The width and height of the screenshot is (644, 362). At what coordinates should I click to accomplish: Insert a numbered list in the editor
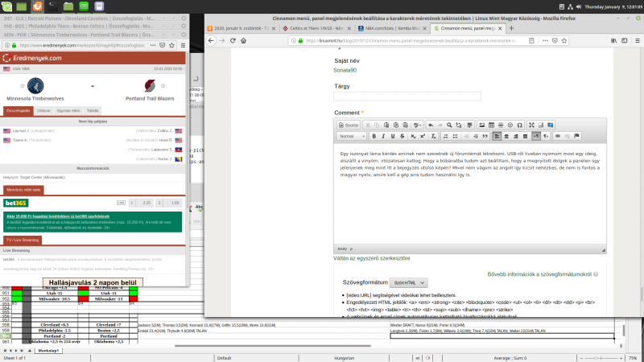446,136
